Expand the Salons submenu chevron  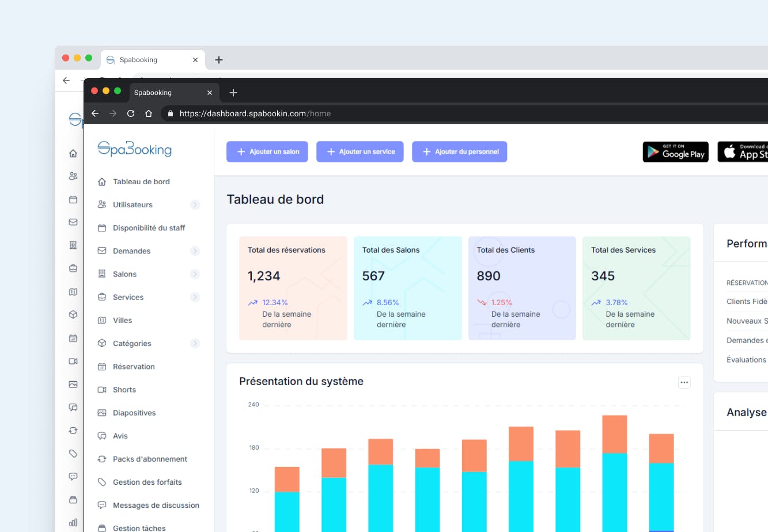[x=195, y=274]
